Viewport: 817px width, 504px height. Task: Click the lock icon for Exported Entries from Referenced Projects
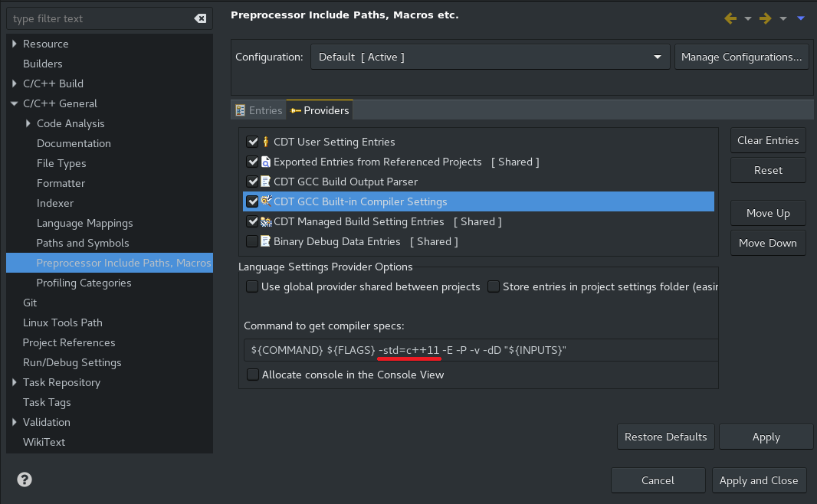[264, 162]
